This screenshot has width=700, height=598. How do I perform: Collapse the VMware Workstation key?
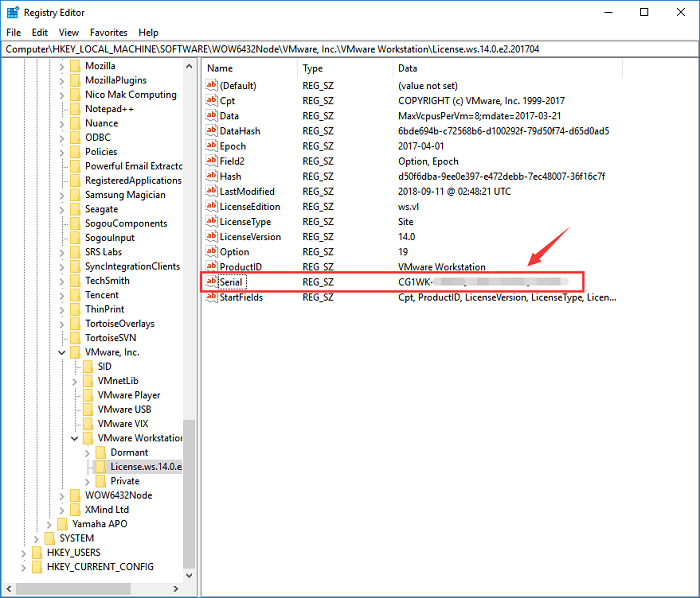[x=75, y=438]
